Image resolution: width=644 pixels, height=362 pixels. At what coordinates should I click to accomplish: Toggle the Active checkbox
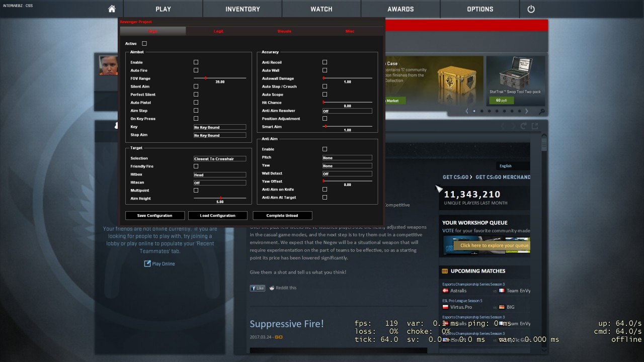(x=144, y=44)
